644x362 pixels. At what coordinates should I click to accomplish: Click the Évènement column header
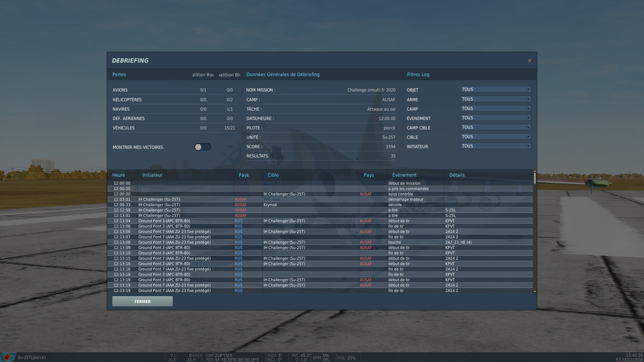(404, 175)
